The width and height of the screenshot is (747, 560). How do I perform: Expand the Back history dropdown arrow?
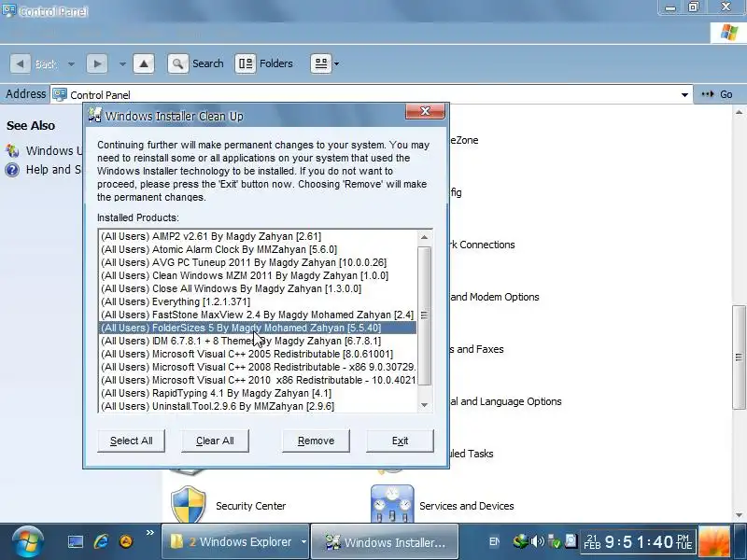click(x=71, y=63)
